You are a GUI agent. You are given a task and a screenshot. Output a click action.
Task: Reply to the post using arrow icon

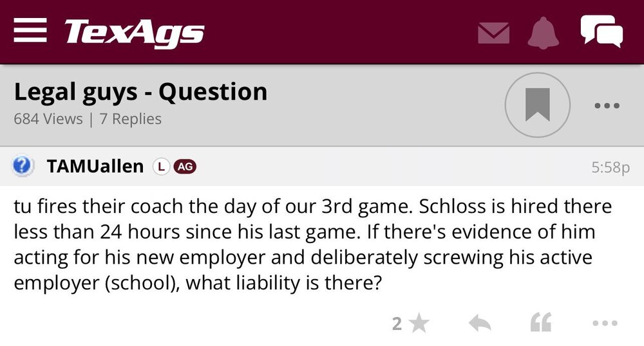(480, 324)
